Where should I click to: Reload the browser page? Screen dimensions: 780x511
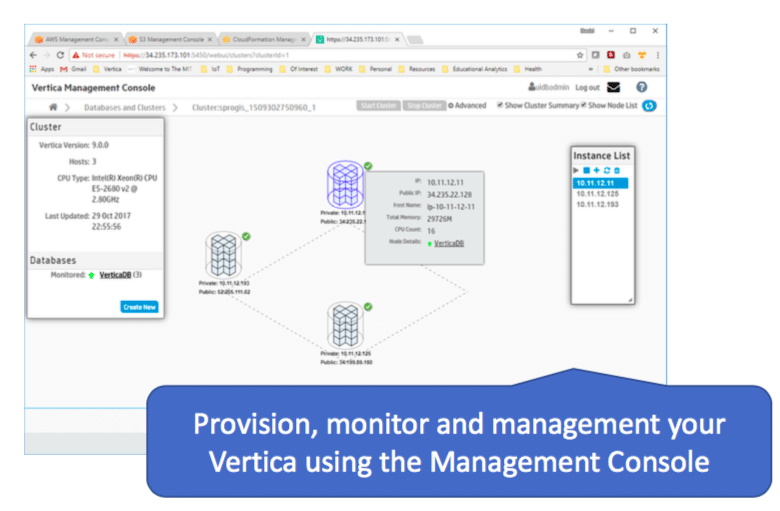pos(60,55)
